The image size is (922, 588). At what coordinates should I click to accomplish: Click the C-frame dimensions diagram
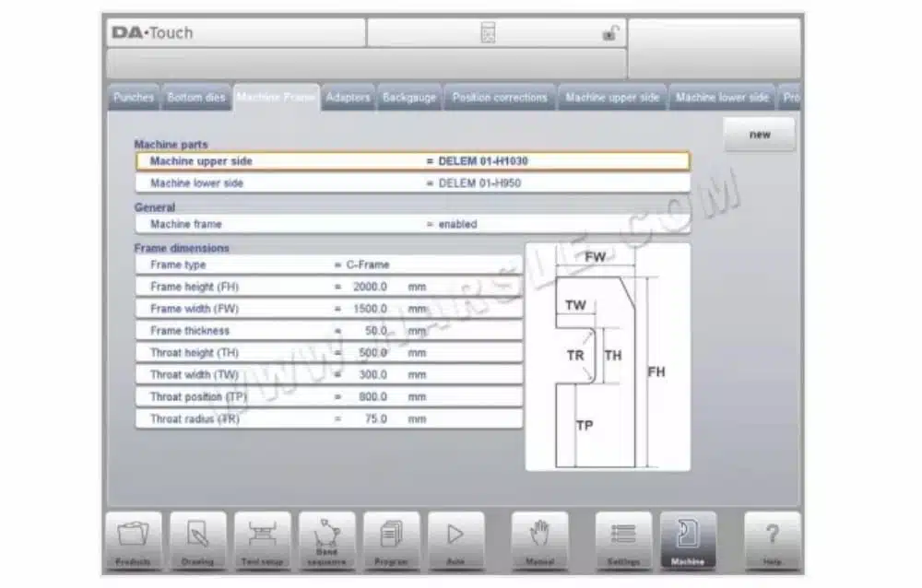point(608,357)
